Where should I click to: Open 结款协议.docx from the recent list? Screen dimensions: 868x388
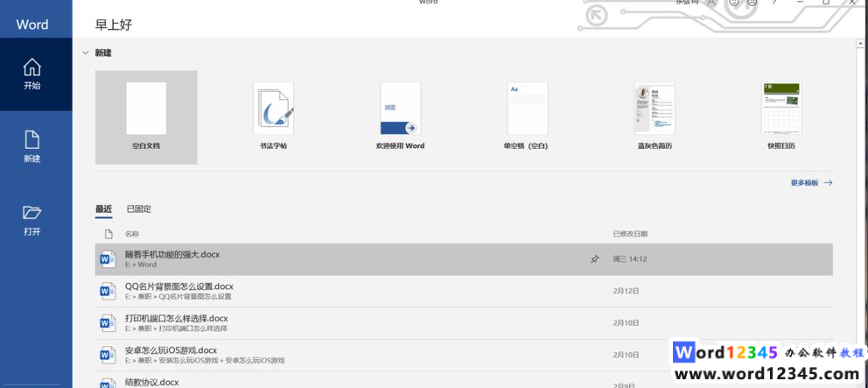pos(464,380)
